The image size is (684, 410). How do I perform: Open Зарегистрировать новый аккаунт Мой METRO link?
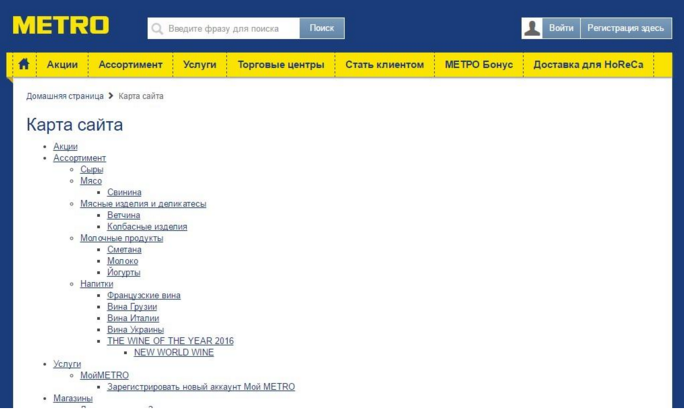point(201,387)
